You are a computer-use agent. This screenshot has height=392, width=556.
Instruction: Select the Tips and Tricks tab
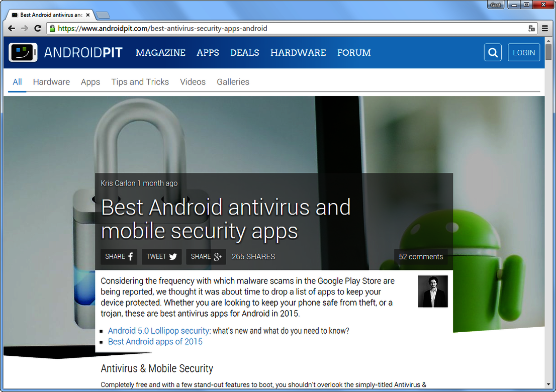[140, 82]
